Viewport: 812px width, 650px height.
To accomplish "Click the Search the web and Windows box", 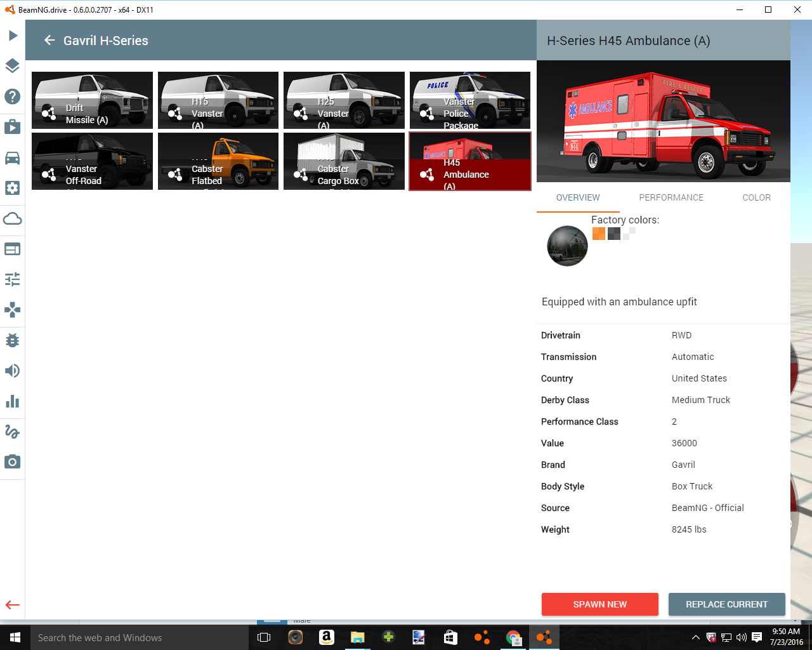I will [x=140, y=637].
